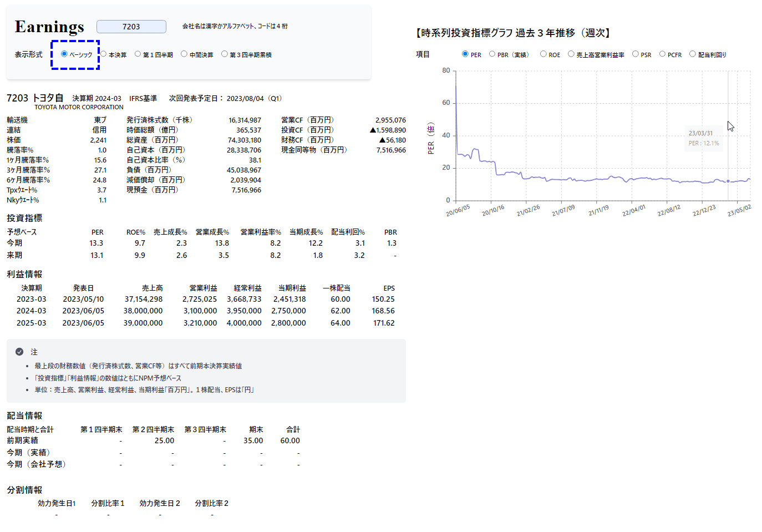Click the highlighted 23/03/31 data point on chart
The image size is (762, 532).
pos(728,181)
